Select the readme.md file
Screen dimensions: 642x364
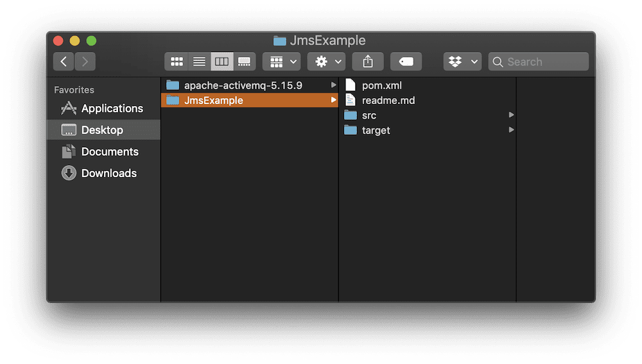coord(428,100)
